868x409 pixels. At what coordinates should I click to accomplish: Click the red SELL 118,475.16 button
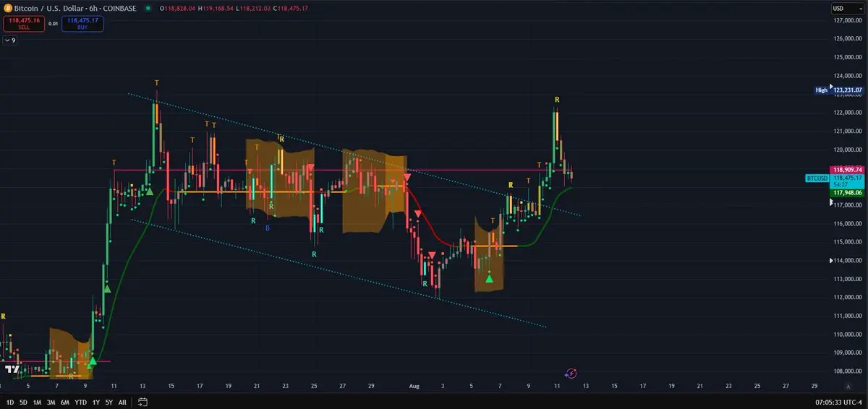coord(23,24)
